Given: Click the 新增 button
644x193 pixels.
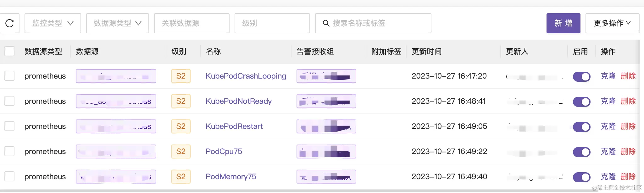Looking at the screenshot, I should point(563,23).
